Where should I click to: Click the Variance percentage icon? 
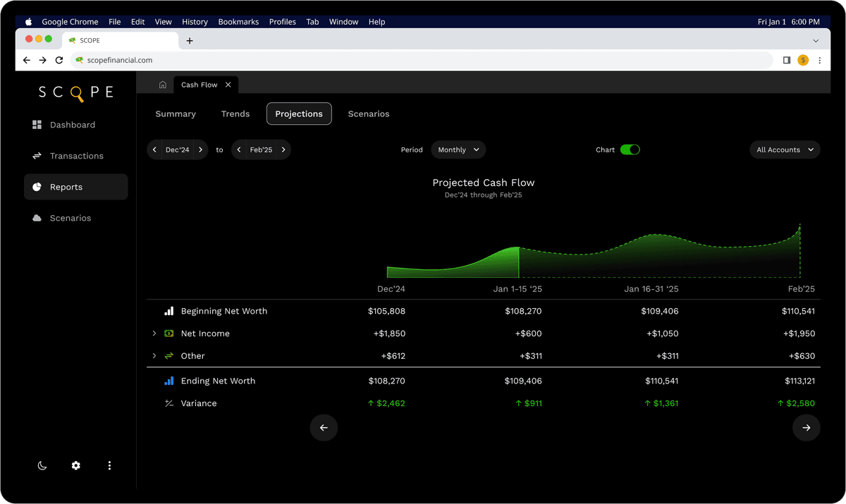tap(170, 403)
